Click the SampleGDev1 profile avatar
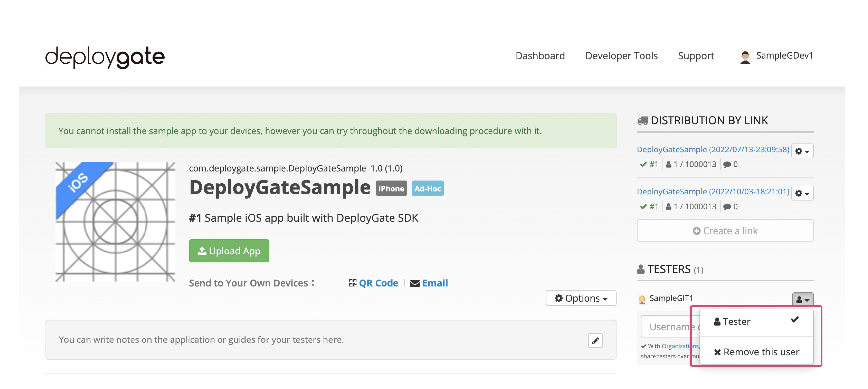 745,56
